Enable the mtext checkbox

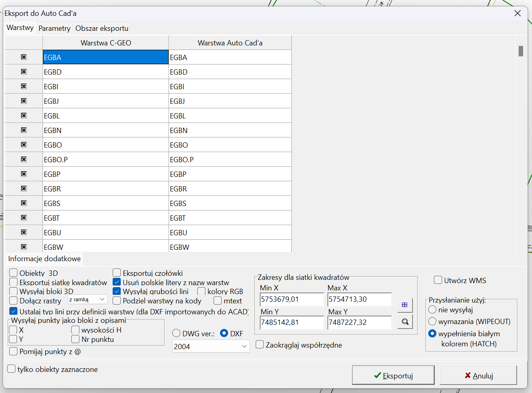218,301
